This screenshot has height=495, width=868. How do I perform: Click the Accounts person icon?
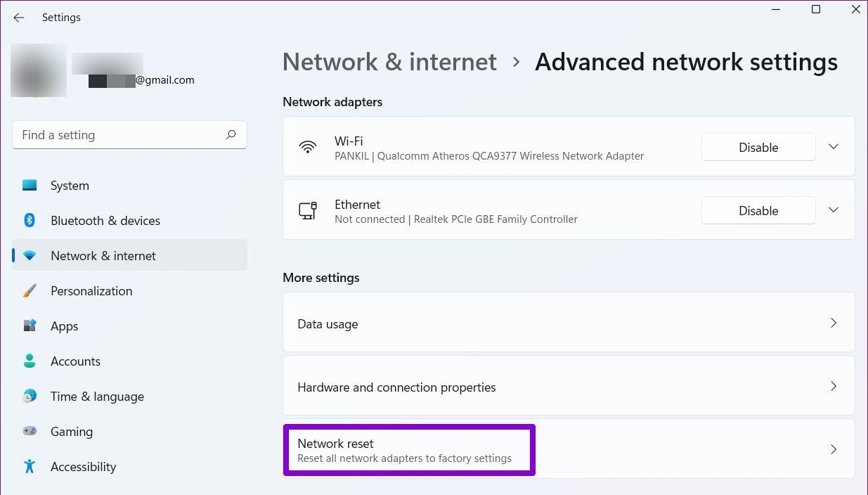click(x=30, y=361)
